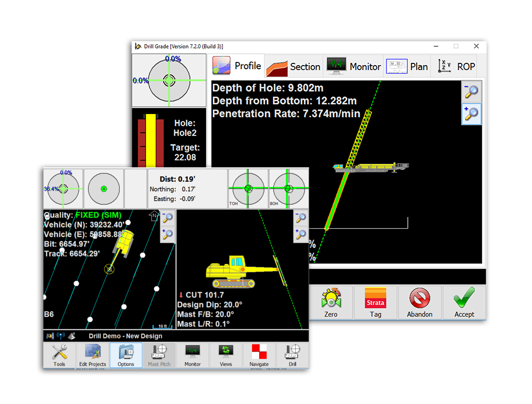
Task: Open Tools in the drill toolbar
Action: pos(59,355)
